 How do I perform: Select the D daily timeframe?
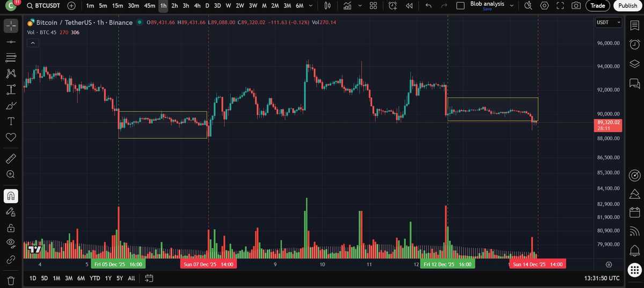point(207,6)
